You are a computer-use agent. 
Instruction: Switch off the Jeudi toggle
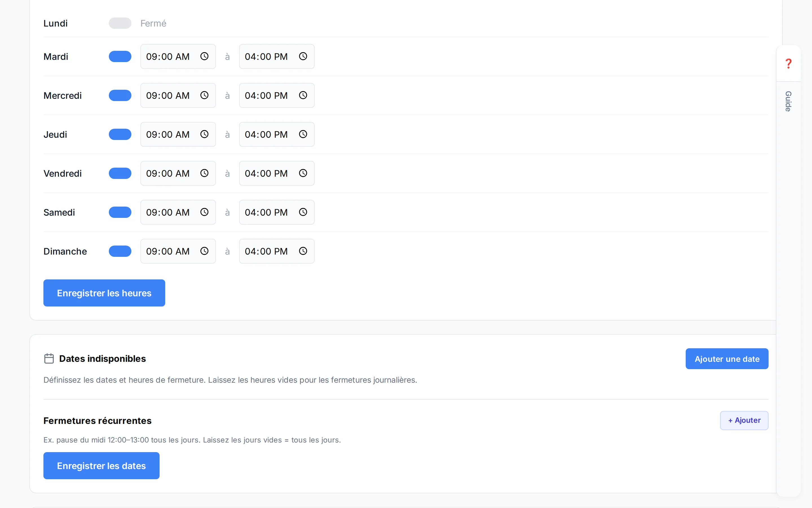tap(120, 134)
